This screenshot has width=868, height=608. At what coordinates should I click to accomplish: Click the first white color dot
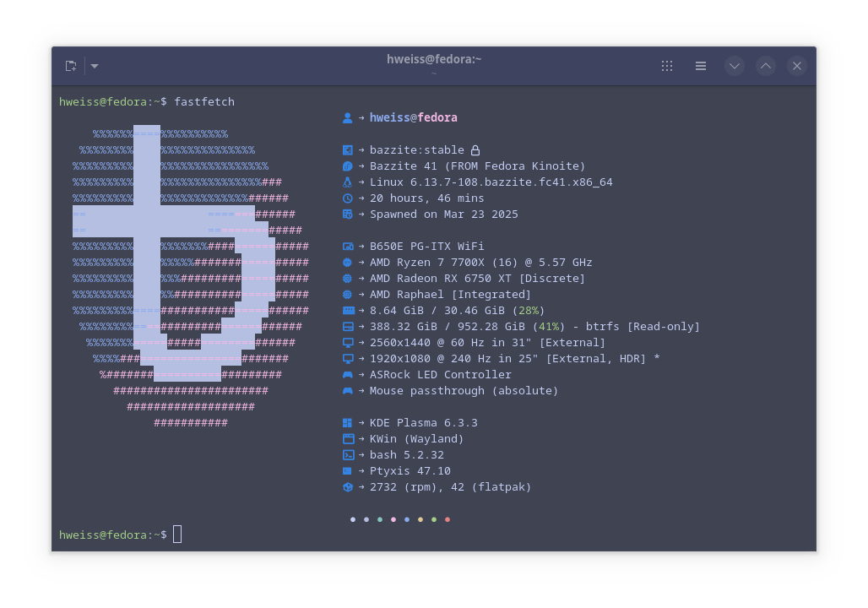click(353, 519)
